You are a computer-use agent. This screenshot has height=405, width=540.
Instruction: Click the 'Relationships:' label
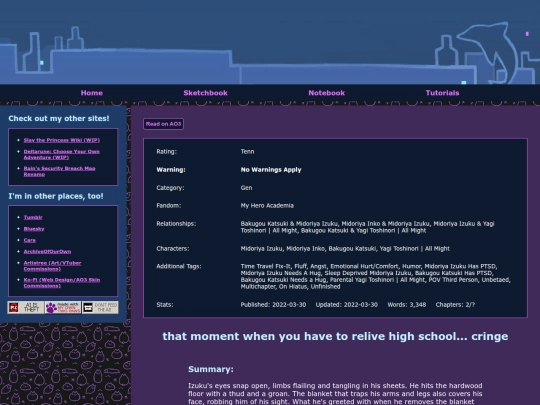176,224
